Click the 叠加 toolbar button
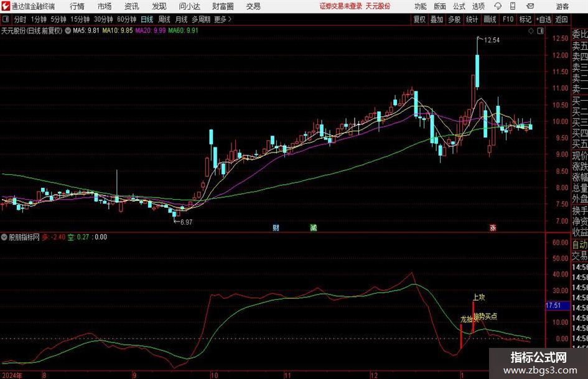This screenshot has height=379, width=588. point(437,19)
